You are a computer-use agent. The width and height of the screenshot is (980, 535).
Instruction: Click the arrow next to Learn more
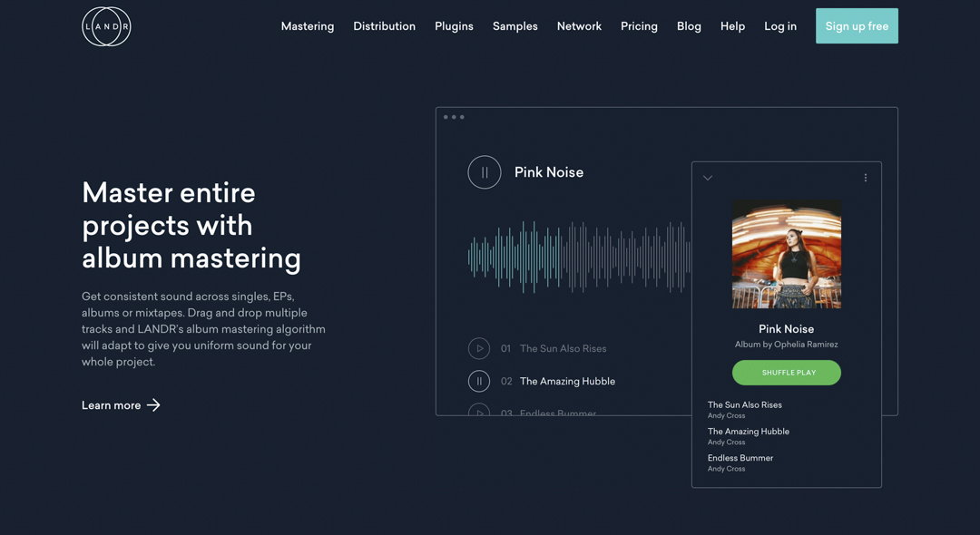click(x=153, y=405)
